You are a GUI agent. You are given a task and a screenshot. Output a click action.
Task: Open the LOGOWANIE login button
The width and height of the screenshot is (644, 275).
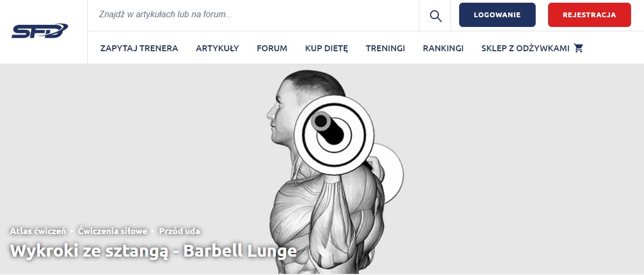click(497, 15)
